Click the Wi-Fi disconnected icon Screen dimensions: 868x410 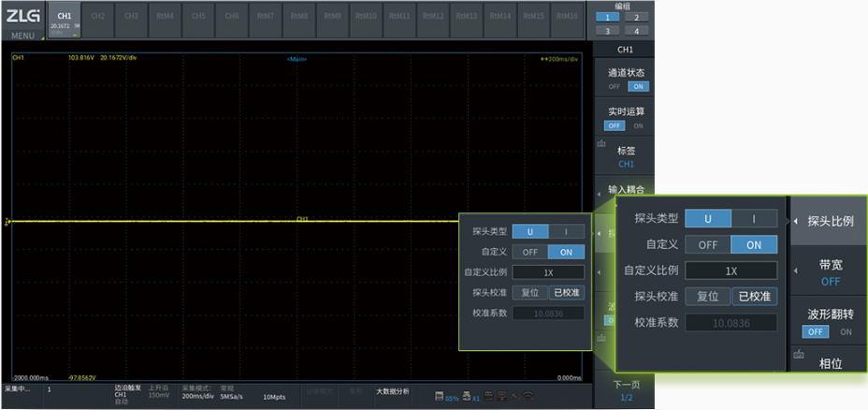529,396
